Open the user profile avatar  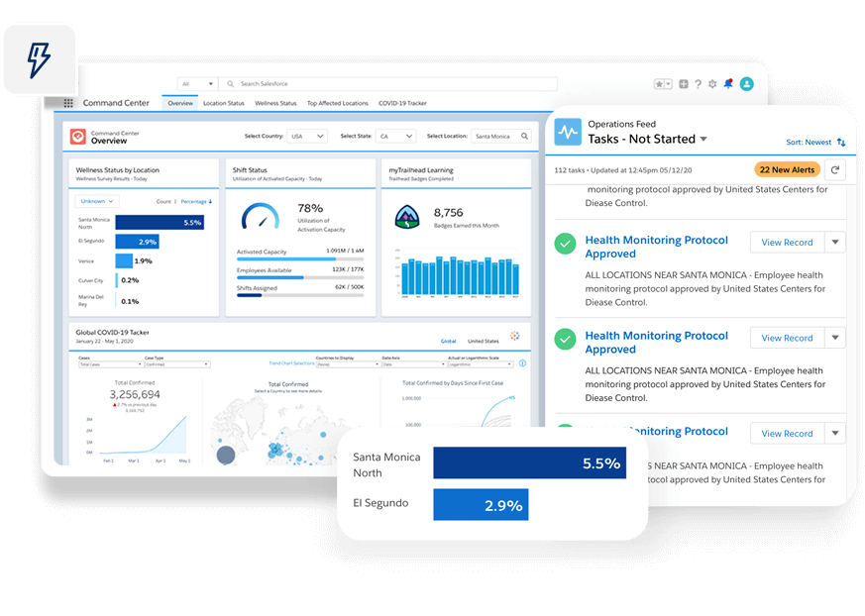point(746,84)
